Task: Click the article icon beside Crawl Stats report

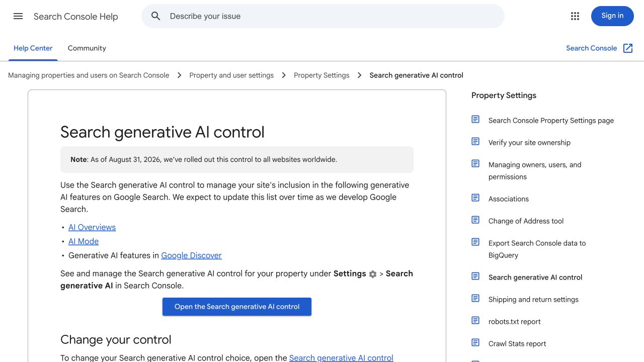Action: pos(475,342)
